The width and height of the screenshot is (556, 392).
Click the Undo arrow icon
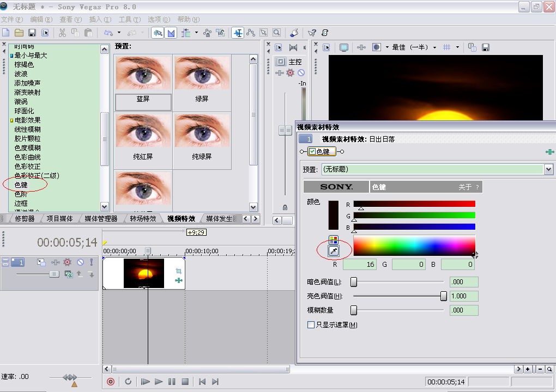(x=108, y=33)
